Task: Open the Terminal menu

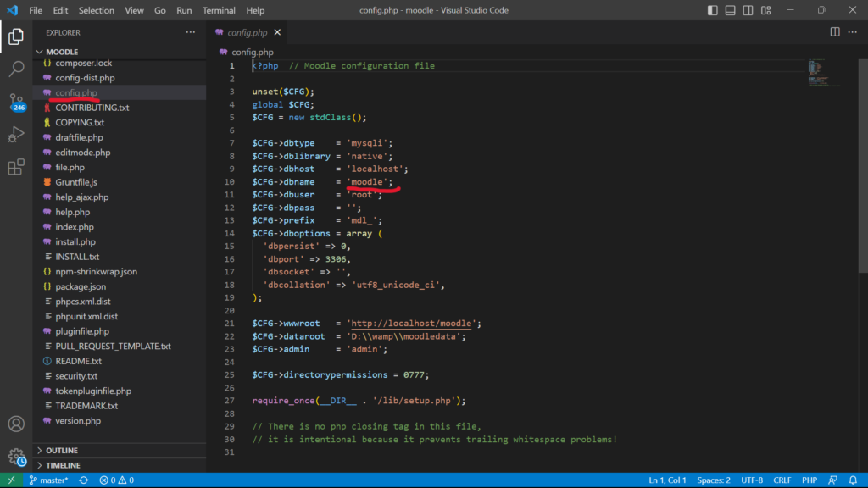Action: click(x=219, y=10)
